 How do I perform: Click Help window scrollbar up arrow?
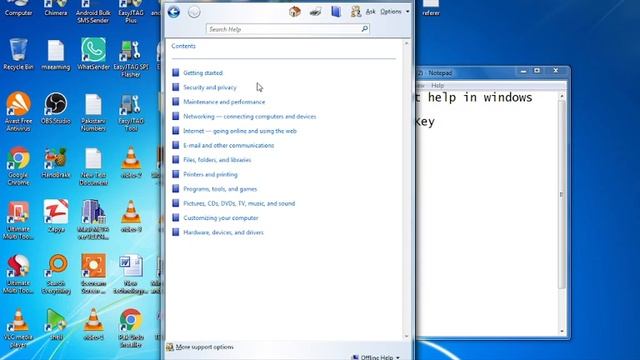coord(406,43)
